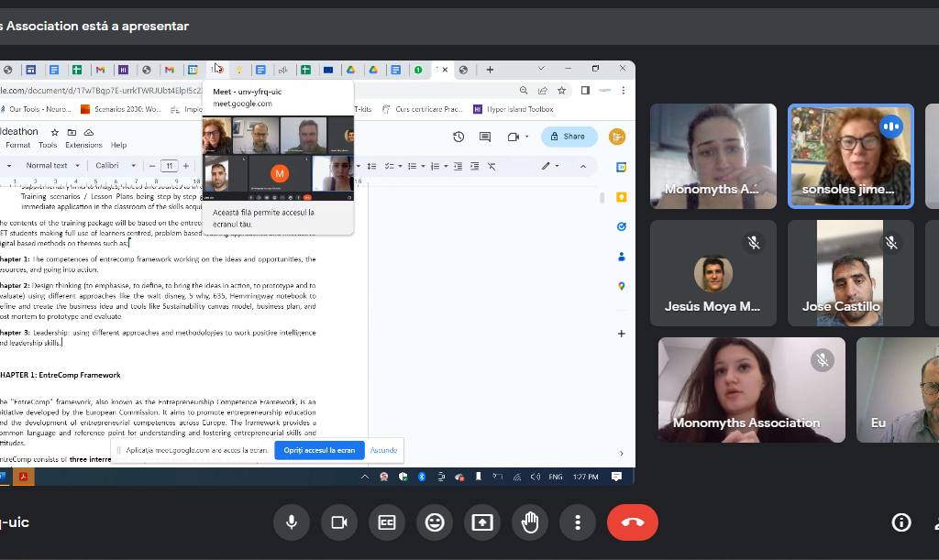
Task: Click 'Opriți accesul la ecran' button
Action: [x=319, y=450]
